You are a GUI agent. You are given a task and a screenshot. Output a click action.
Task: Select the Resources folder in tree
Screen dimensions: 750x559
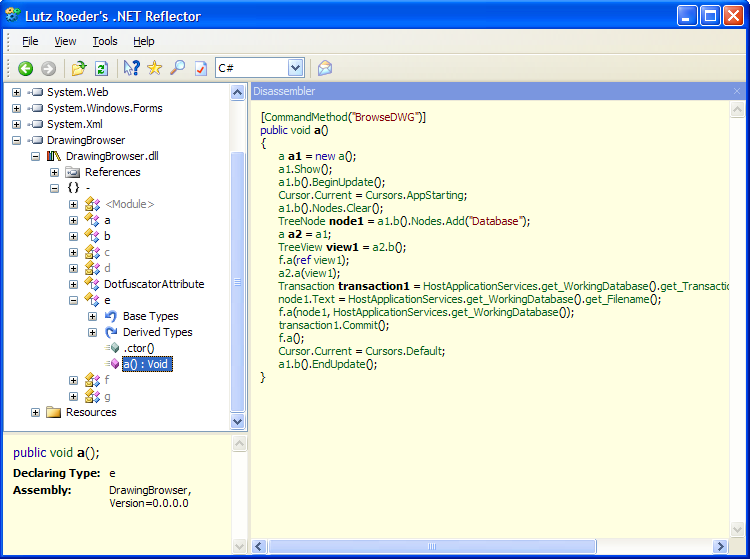tap(90, 412)
